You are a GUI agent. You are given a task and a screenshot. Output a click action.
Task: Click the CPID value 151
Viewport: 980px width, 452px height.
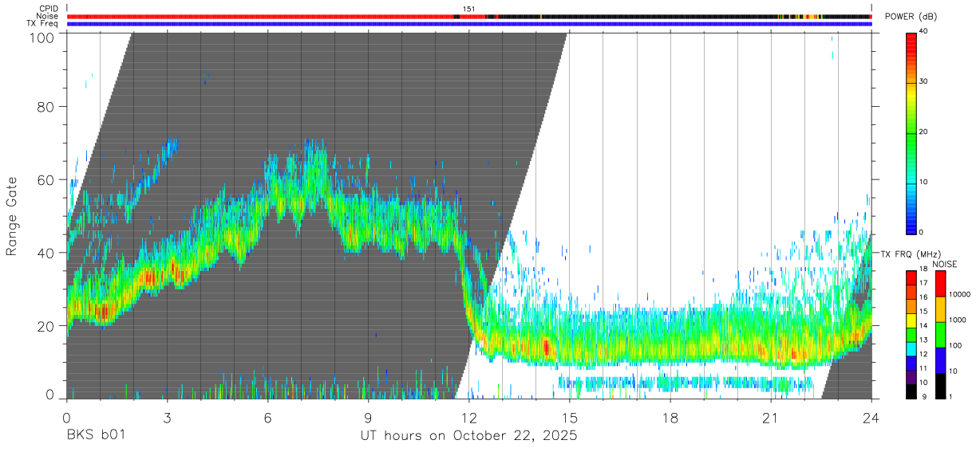(x=469, y=9)
